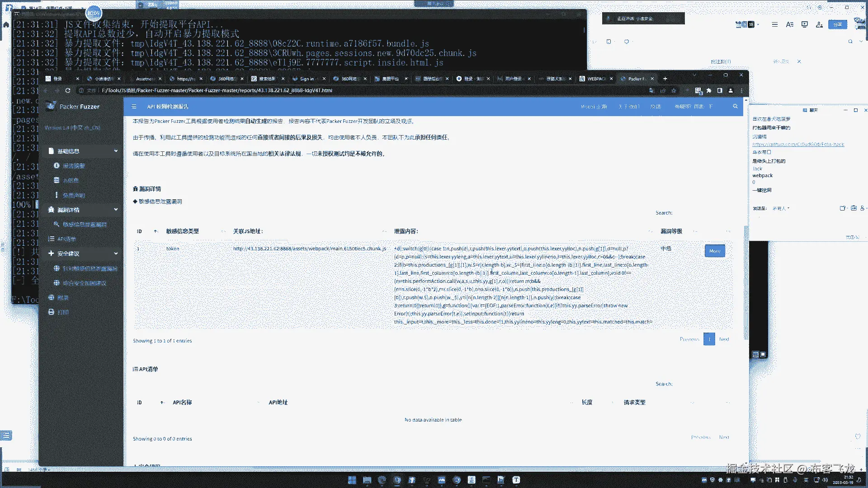
Task: Open the send-to recipient dropdown in chat
Action: (x=781, y=208)
